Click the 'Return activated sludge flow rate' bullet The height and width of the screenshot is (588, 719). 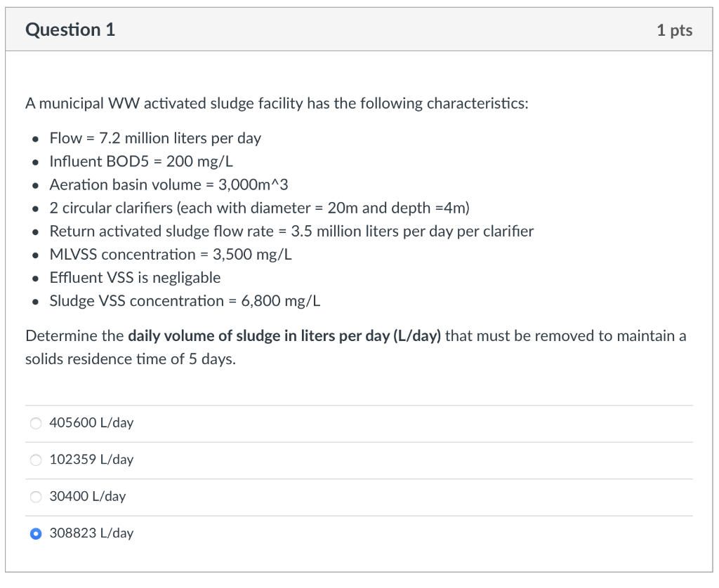click(x=291, y=232)
